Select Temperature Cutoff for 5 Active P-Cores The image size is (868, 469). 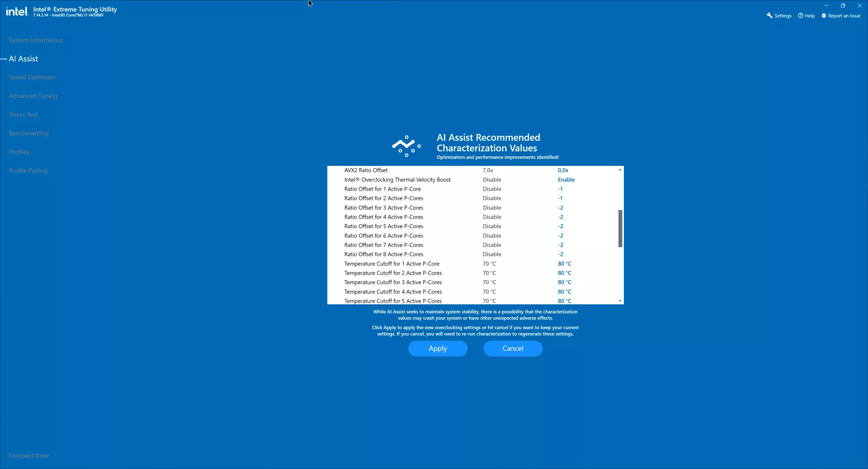pyautogui.click(x=472, y=300)
